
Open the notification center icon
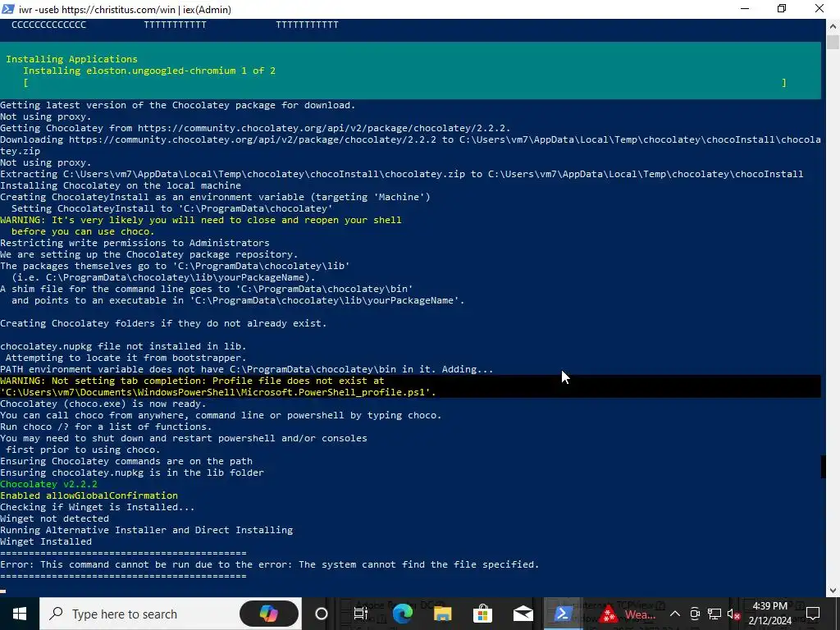pyautogui.click(x=813, y=614)
